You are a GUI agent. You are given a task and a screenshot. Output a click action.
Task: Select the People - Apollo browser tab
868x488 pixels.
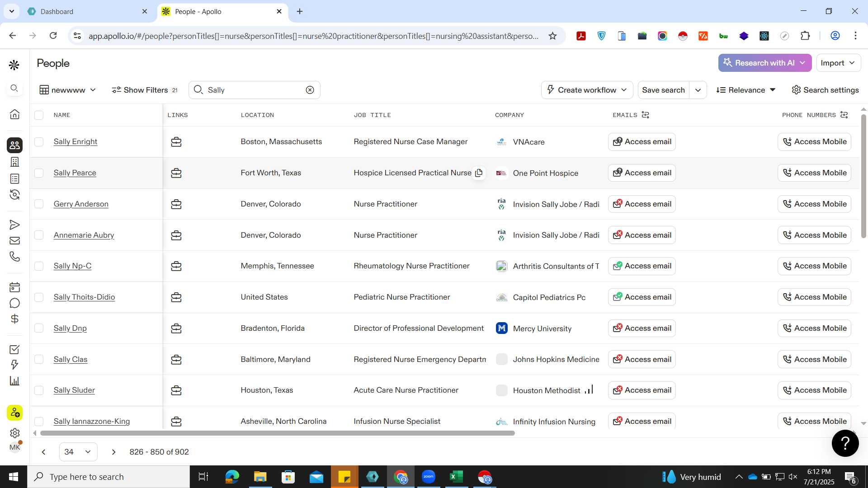pos(223,11)
